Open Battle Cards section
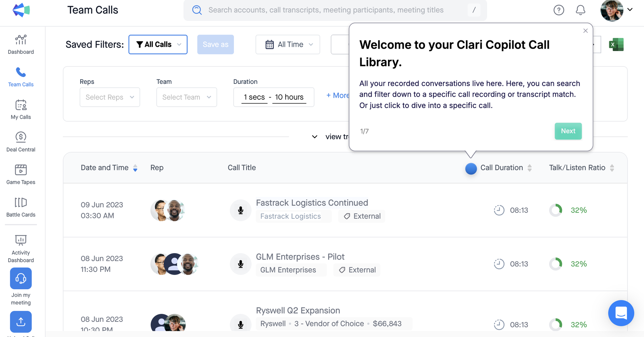644x337 pixels. pyautogui.click(x=21, y=207)
